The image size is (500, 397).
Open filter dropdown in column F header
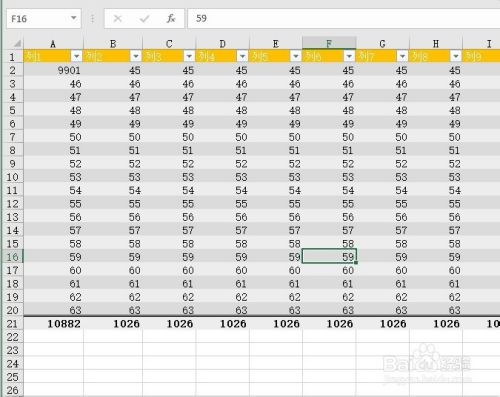[x=349, y=56]
